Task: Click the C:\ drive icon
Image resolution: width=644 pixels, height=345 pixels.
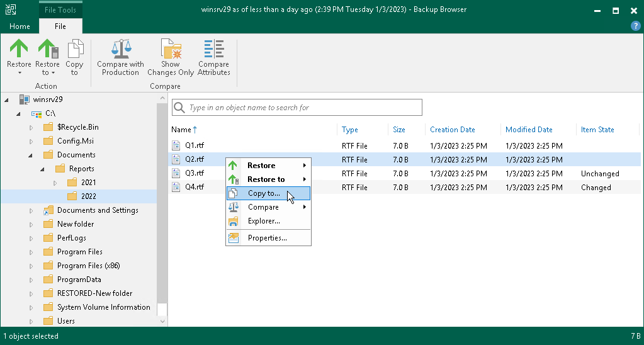Action: [x=37, y=113]
